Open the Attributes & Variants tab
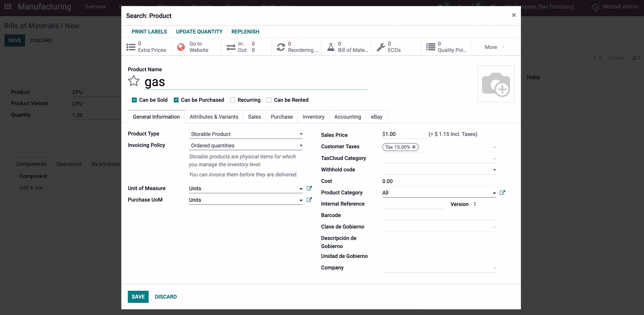This screenshot has height=315, width=644. (214, 117)
